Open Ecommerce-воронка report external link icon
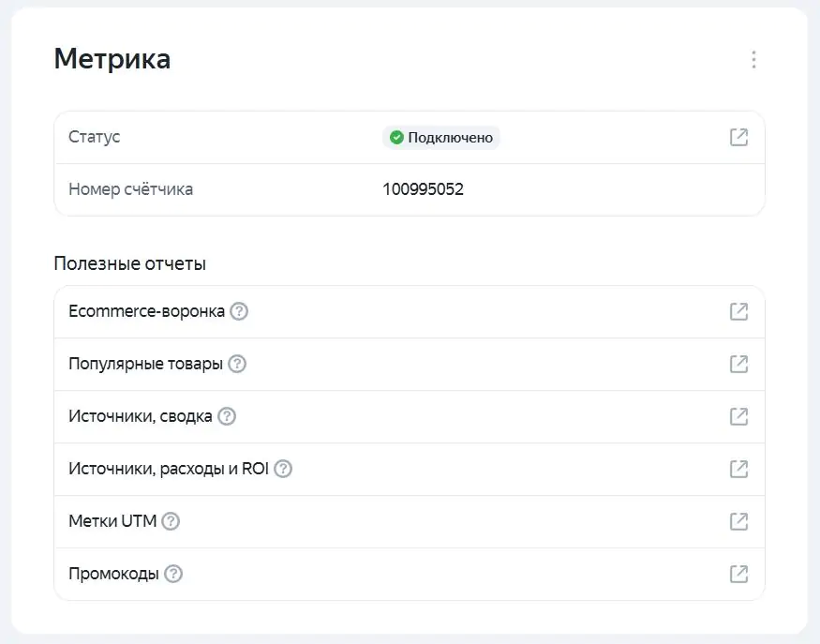The image size is (820, 644). (738, 311)
